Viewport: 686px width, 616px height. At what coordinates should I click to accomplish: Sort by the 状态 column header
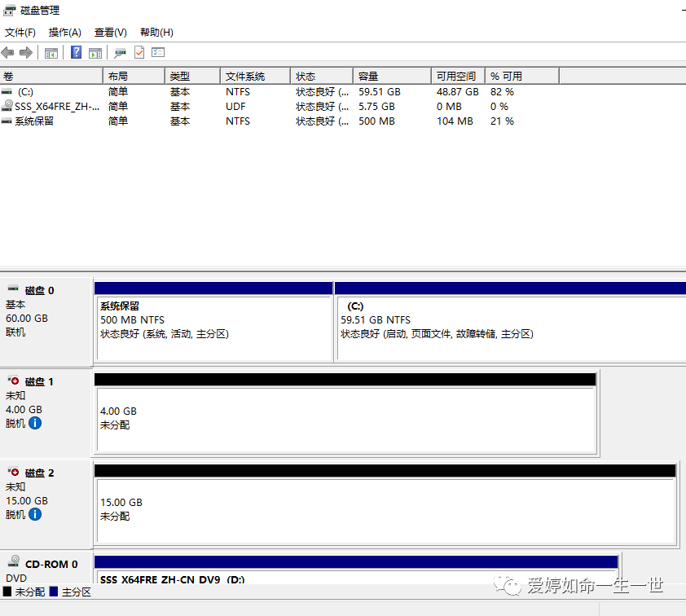point(322,76)
